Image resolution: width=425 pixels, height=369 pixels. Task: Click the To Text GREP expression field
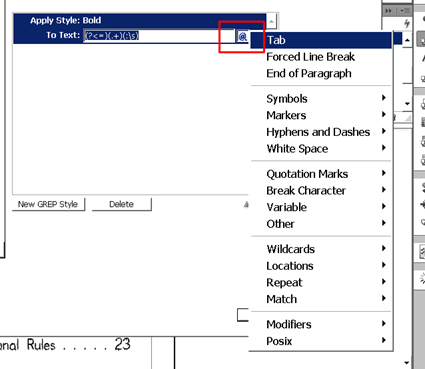[159, 35]
